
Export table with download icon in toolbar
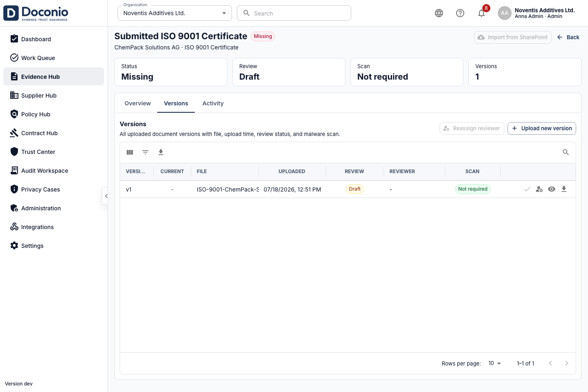click(161, 152)
